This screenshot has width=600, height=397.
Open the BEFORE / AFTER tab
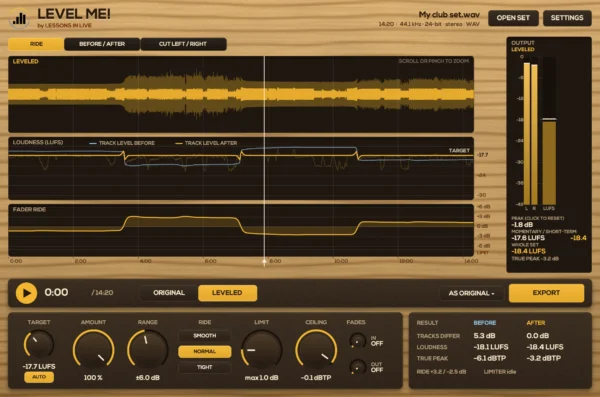[102, 44]
